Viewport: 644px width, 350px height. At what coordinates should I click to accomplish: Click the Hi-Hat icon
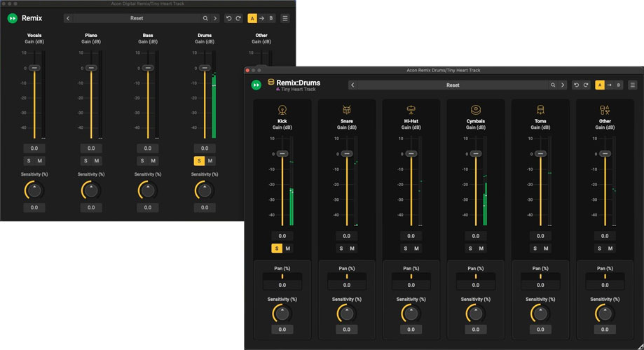[411, 110]
